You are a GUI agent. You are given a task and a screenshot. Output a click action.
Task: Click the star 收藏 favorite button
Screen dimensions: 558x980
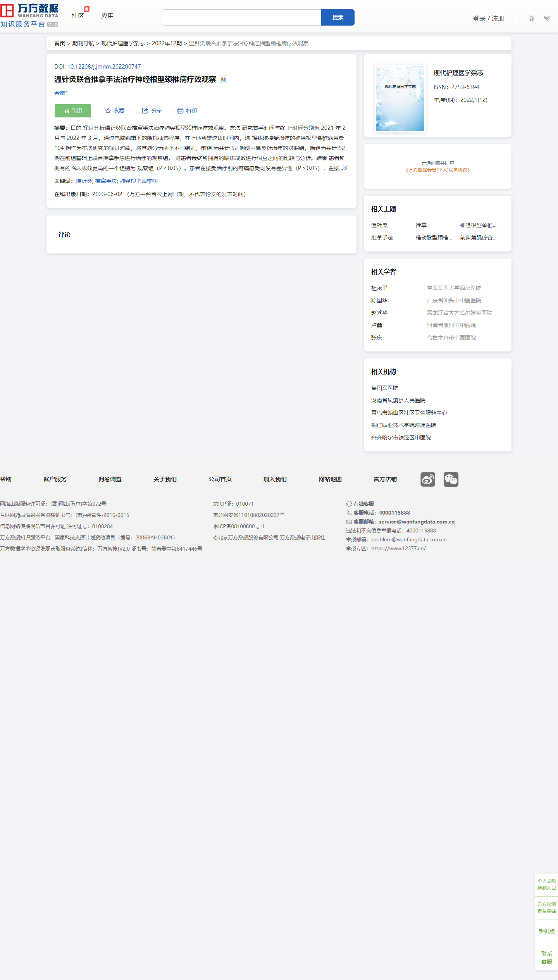coord(115,111)
